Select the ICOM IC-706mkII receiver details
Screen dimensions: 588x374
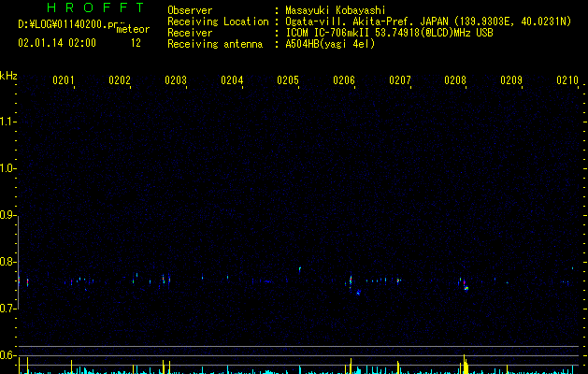pos(389,33)
